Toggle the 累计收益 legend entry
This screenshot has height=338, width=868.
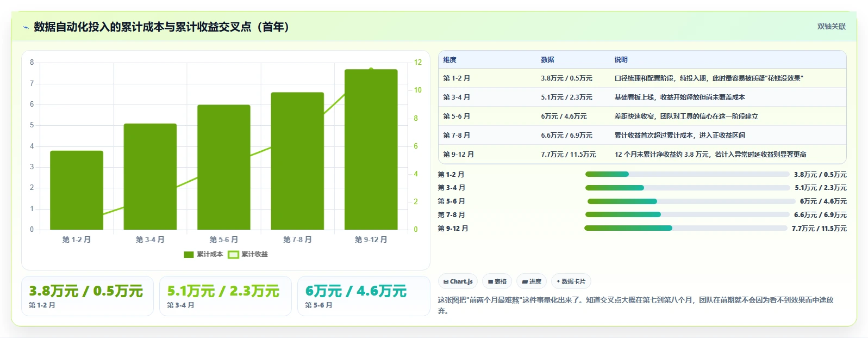click(x=248, y=254)
